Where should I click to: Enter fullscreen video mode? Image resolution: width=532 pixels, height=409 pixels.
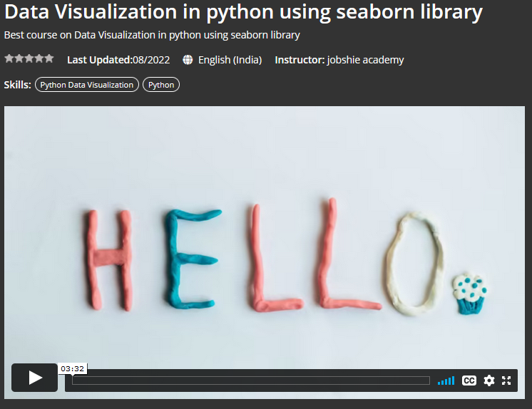click(506, 380)
